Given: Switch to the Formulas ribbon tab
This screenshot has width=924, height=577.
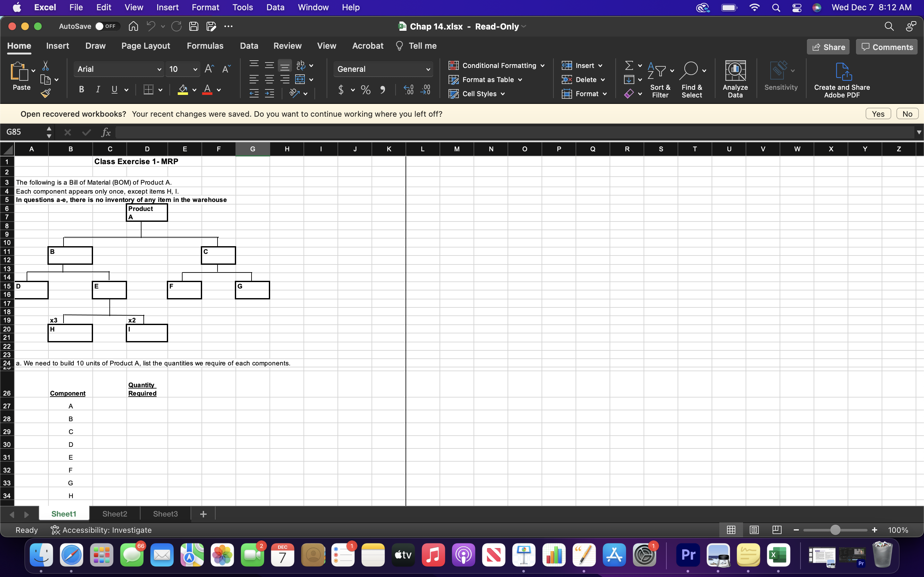Looking at the screenshot, I should [205, 46].
